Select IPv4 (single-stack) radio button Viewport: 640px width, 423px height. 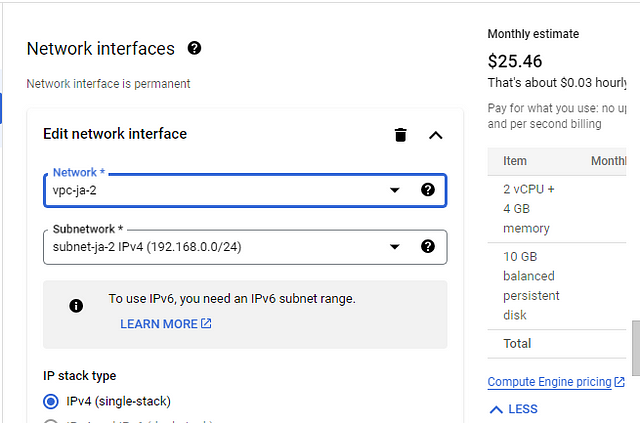click(x=51, y=401)
